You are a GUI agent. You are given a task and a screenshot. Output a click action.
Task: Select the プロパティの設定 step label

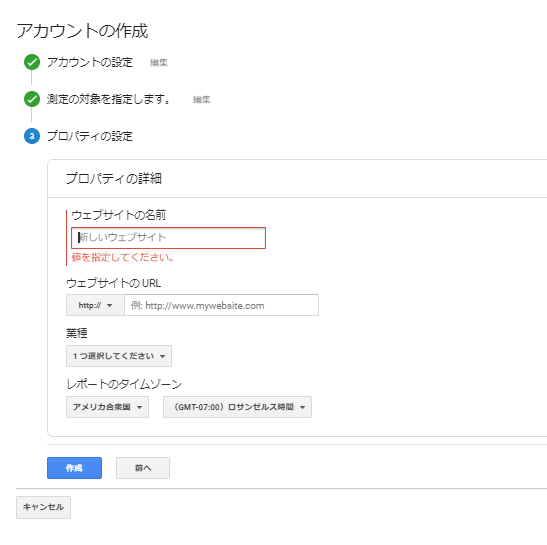(x=90, y=136)
